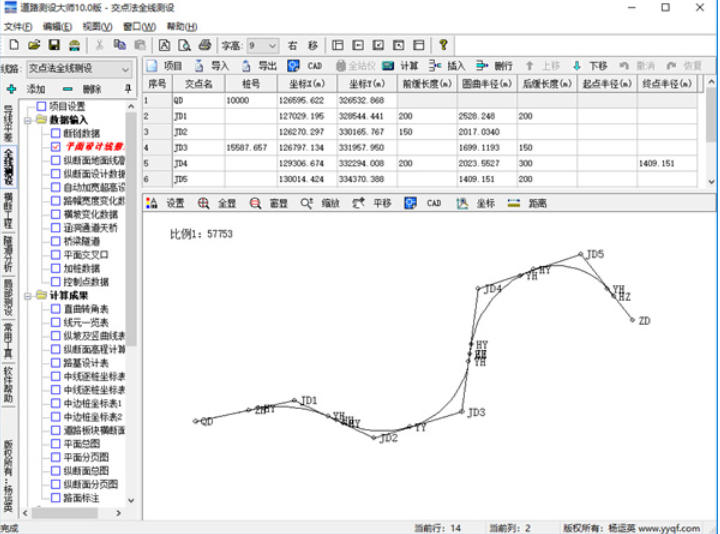Click the 项目 button in data toolbar
The image size is (720, 534).
click(164, 66)
